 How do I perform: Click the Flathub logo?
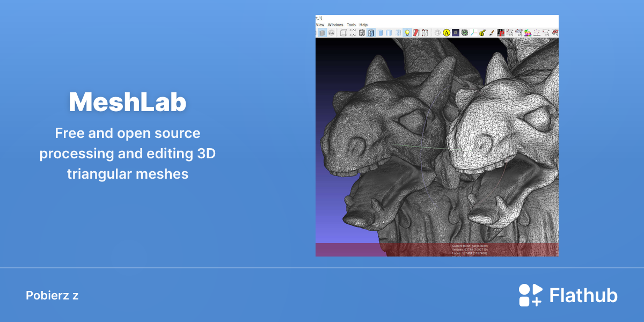pyautogui.click(x=568, y=295)
